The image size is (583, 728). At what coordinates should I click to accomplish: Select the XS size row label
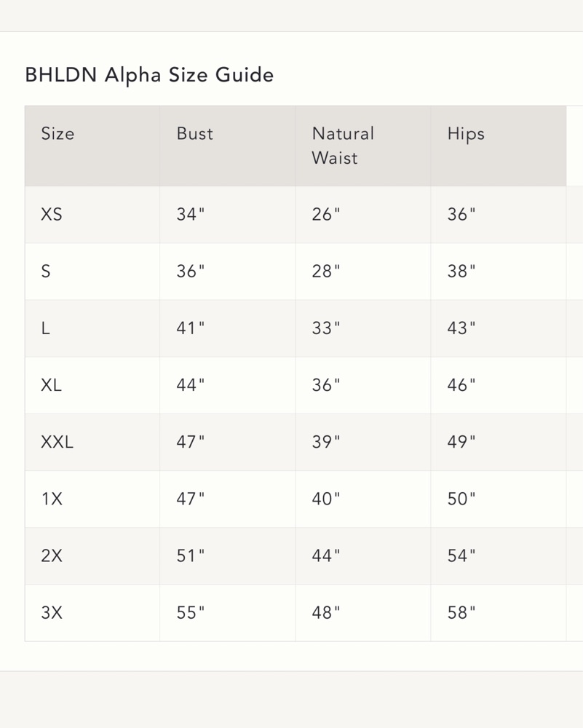click(52, 215)
